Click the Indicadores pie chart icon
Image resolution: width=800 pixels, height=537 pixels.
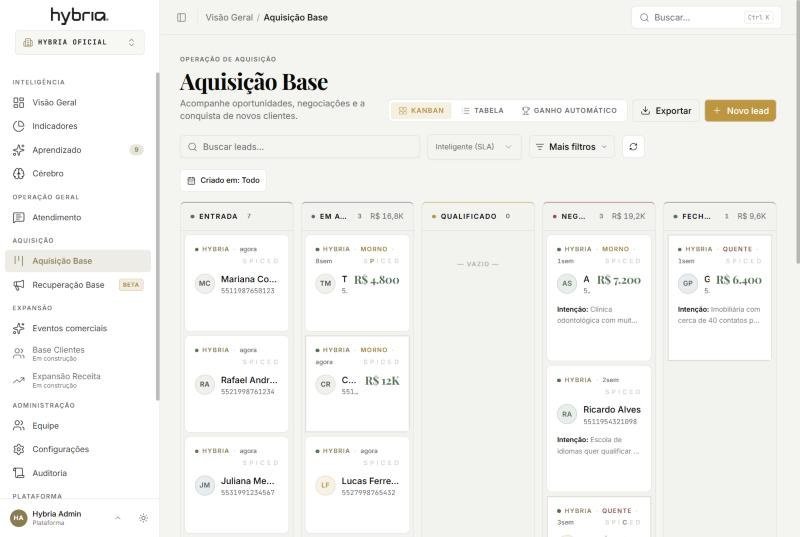pyautogui.click(x=18, y=126)
